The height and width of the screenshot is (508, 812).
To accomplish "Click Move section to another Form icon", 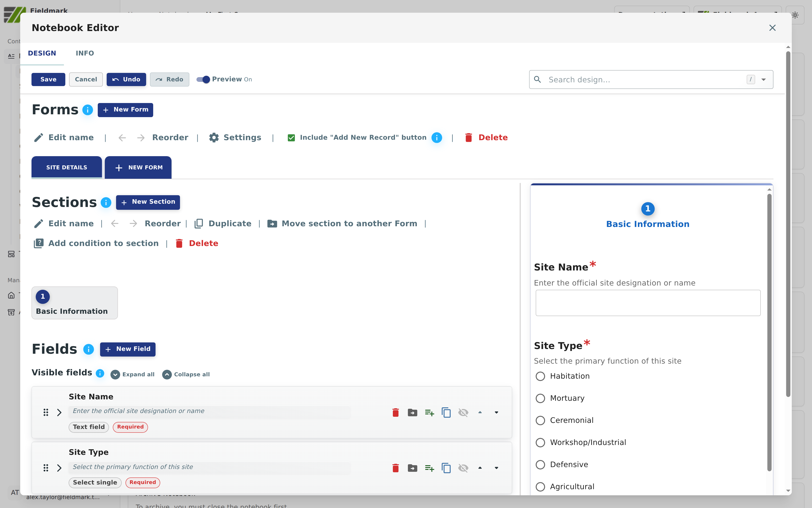I will point(272,224).
